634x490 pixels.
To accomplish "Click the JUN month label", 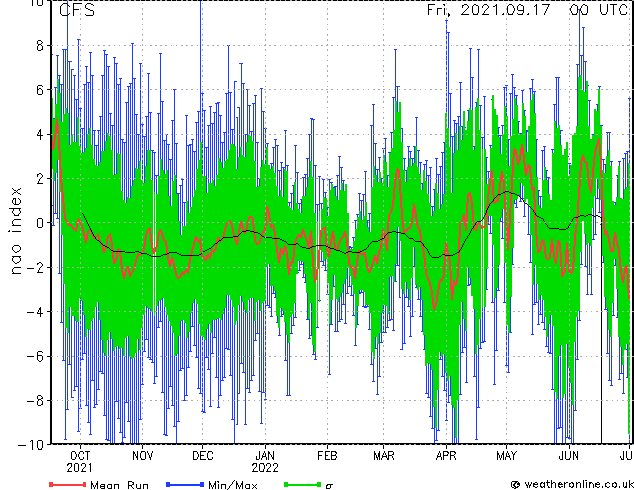I will click(x=569, y=456).
